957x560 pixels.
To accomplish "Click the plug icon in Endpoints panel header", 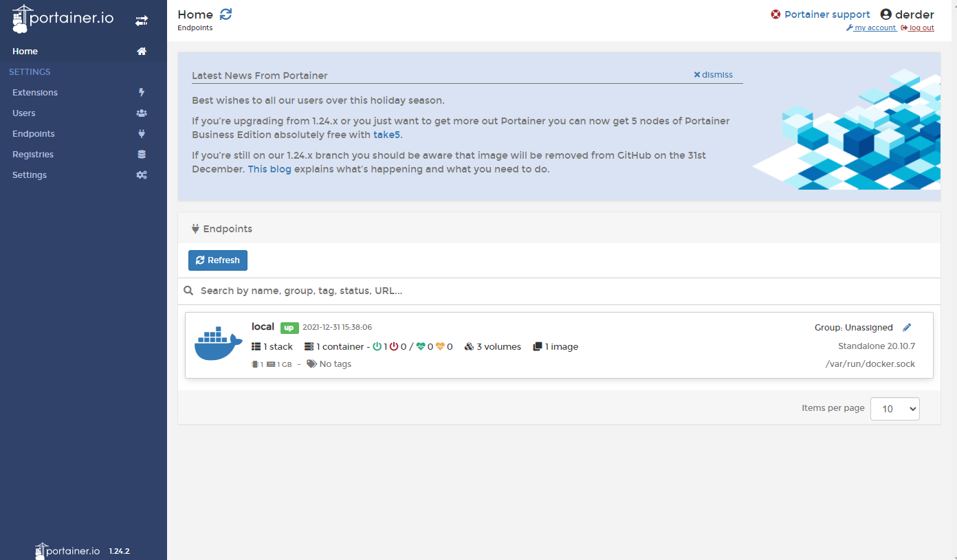I will click(195, 229).
